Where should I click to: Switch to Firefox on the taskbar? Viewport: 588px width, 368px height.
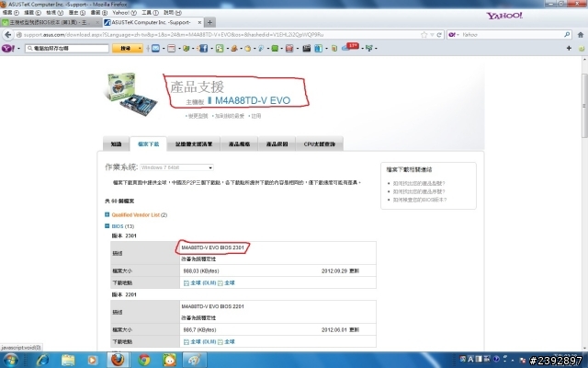tap(118, 360)
